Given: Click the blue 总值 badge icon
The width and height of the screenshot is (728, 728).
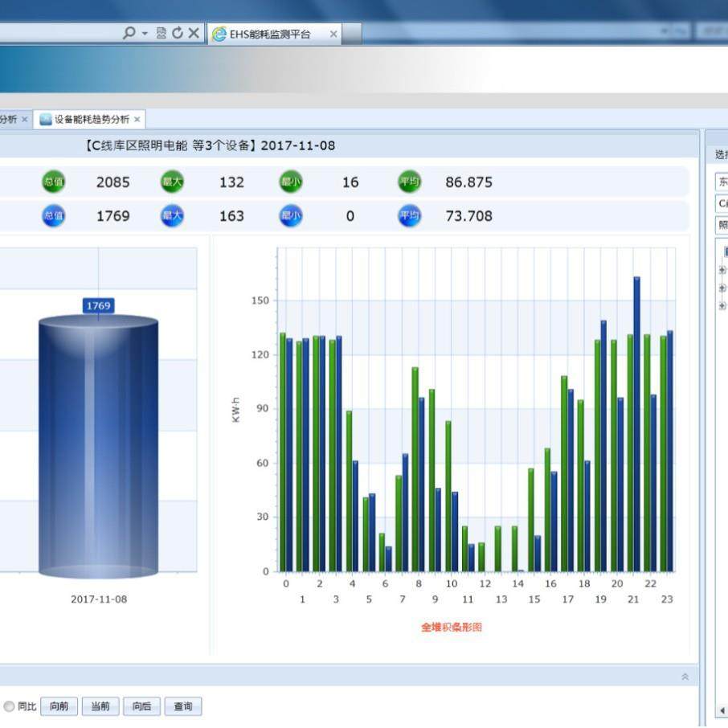Looking at the screenshot, I should 54,216.
